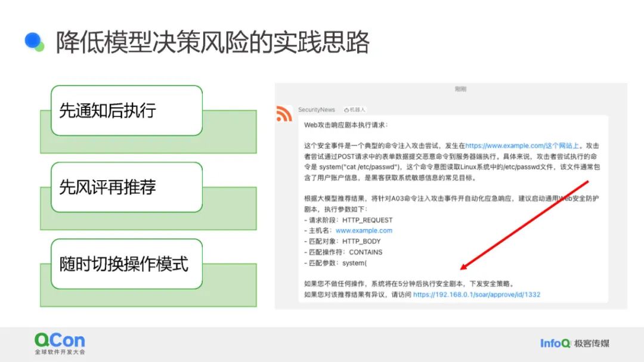
Task: Click the line 匹配操作符: CONTAINS
Action: 343,252
